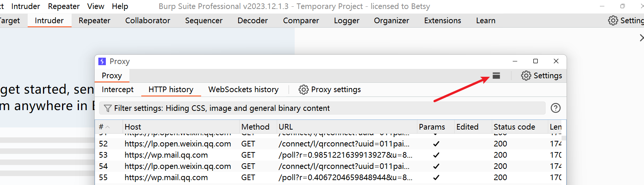Open the help question mark icon

[556, 108]
